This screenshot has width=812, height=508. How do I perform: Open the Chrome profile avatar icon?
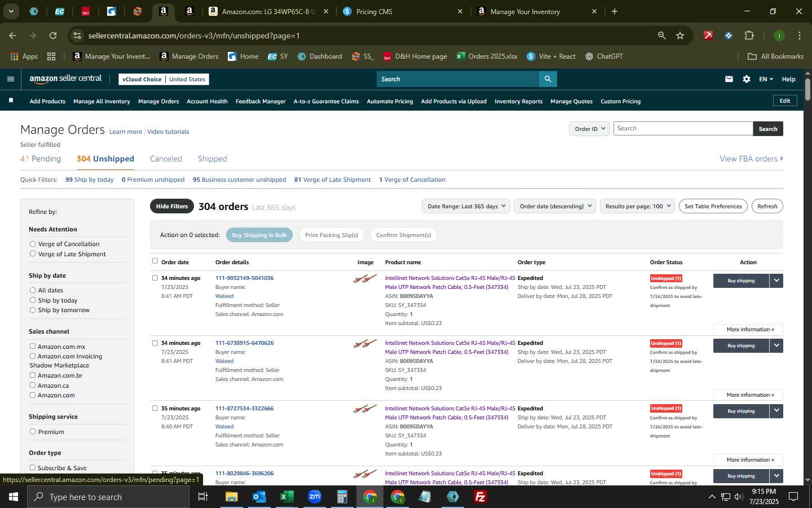[779, 36]
